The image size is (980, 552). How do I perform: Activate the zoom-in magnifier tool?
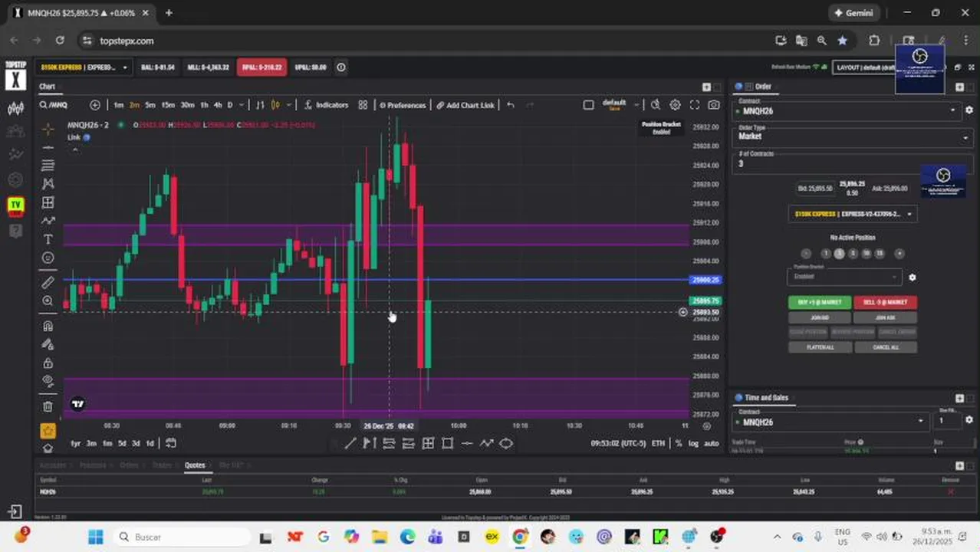tap(48, 301)
